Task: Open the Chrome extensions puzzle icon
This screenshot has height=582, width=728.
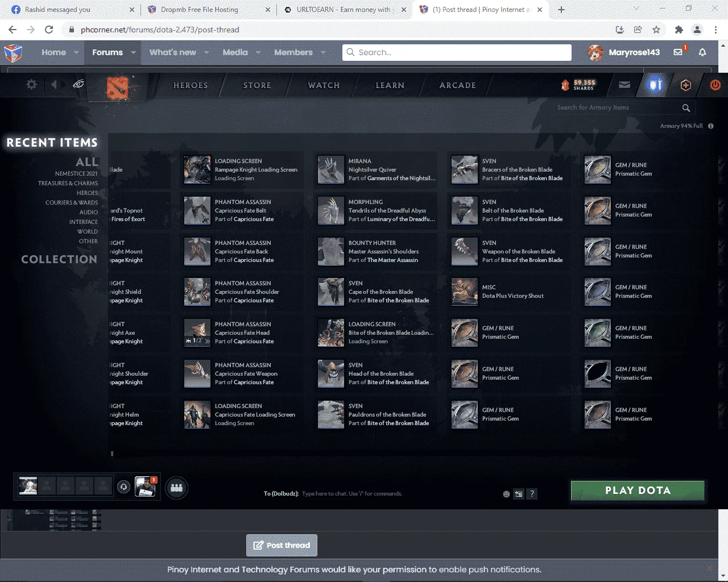Action: (x=679, y=30)
